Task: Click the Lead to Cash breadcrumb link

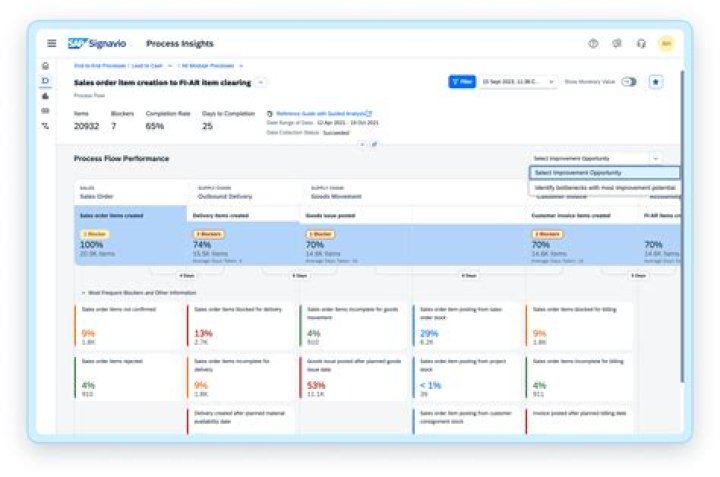Action: [147, 66]
